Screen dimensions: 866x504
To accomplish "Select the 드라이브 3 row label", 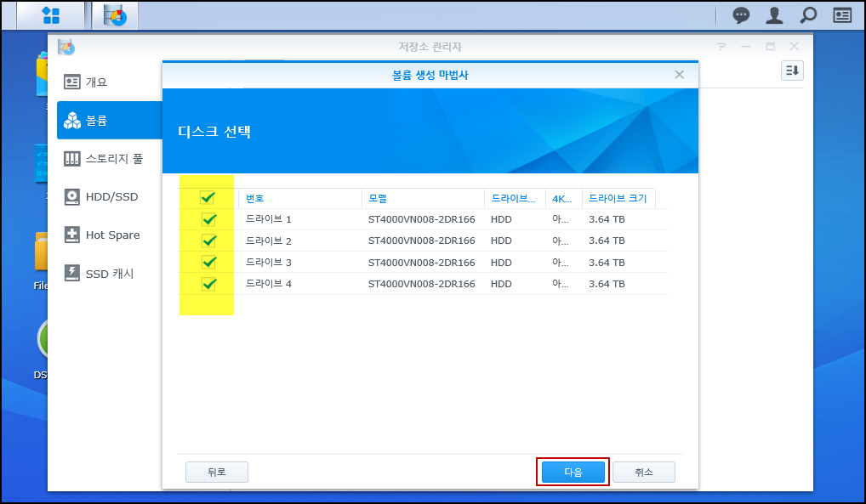I will click(269, 263).
